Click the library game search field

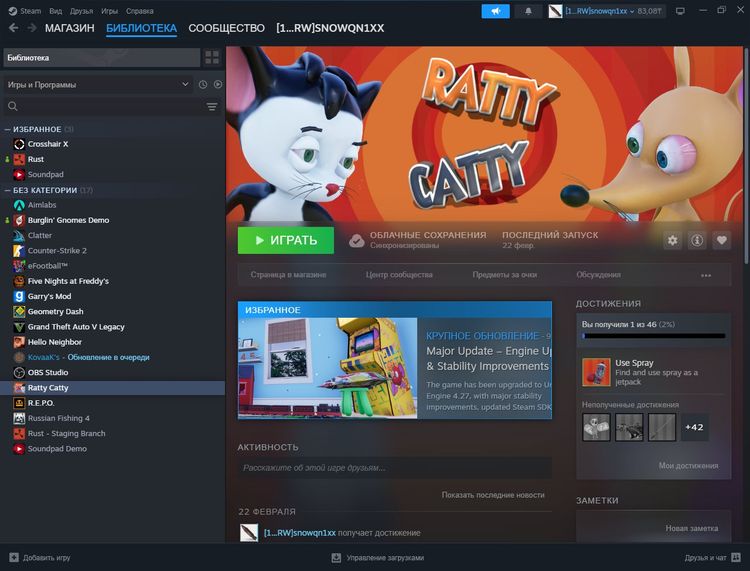105,106
